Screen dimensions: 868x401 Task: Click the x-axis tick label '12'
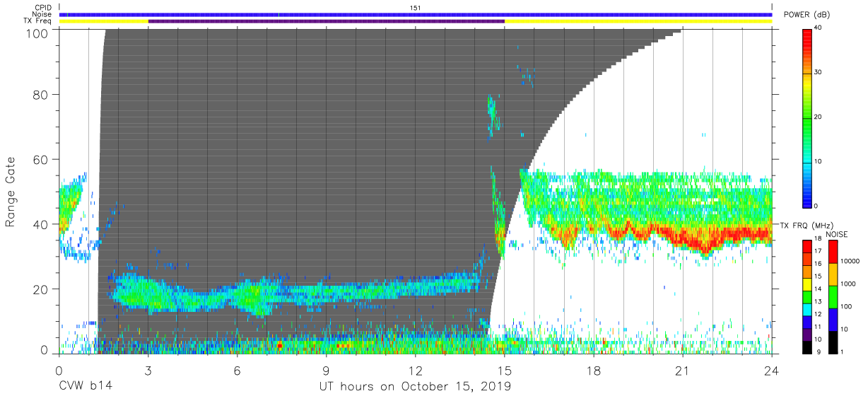[x=415, y=370]
